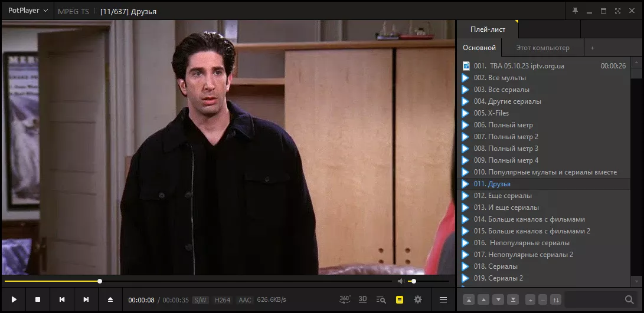Select playlist item 006. Полный метр

[x=544, y=125]
